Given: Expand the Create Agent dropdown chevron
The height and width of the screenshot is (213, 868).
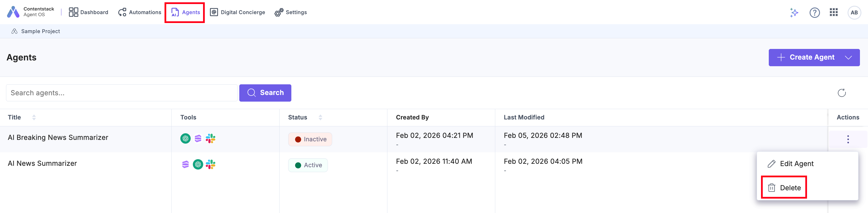Looking at the screenshot, I should [x=848, y=57].
